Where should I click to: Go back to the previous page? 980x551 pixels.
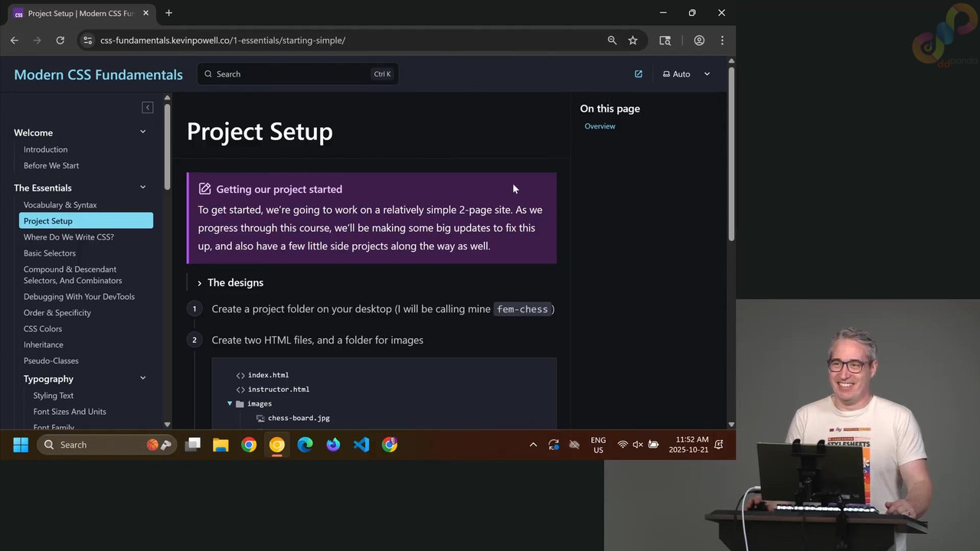[15, 41]
